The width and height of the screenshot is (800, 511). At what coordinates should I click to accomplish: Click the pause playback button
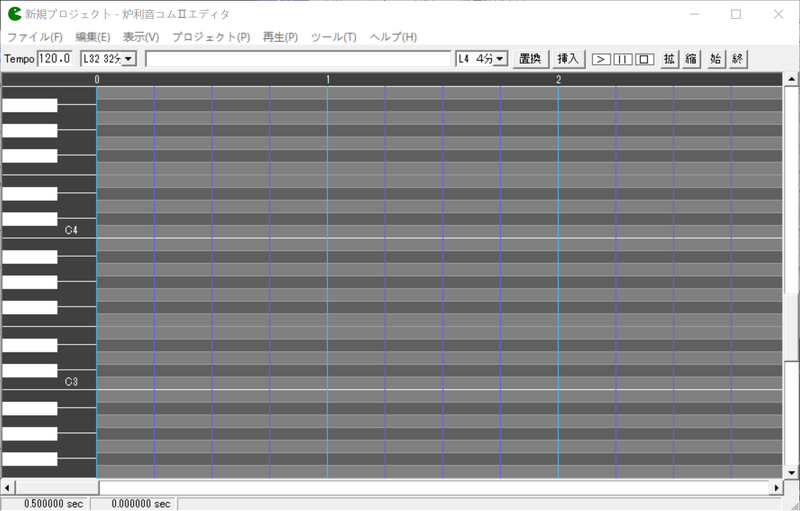tap(623, 59)
